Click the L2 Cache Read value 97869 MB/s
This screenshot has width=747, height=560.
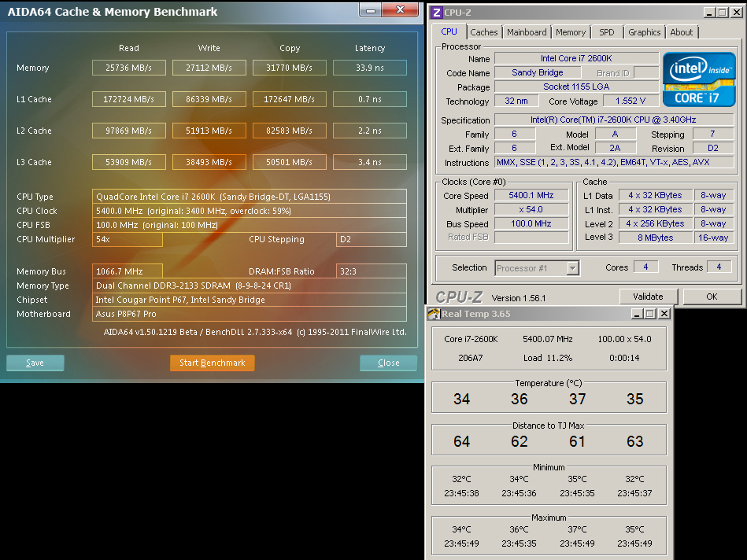click(x=128, y=131)
